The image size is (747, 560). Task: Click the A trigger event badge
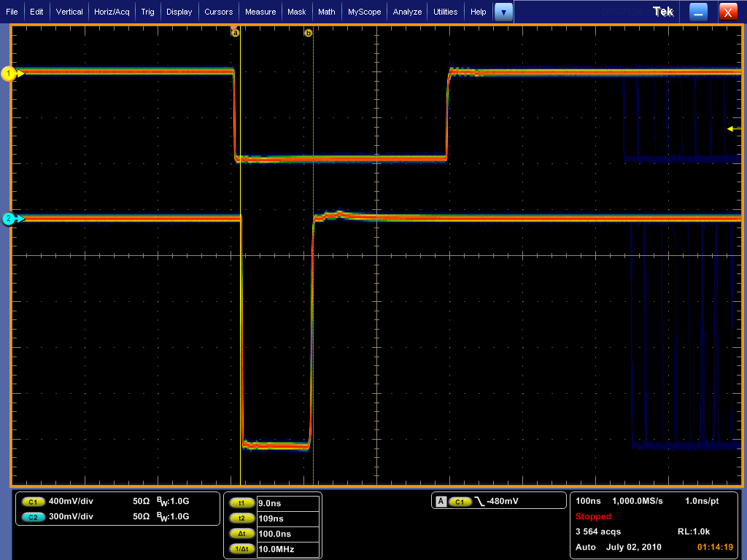click(441, 501)
